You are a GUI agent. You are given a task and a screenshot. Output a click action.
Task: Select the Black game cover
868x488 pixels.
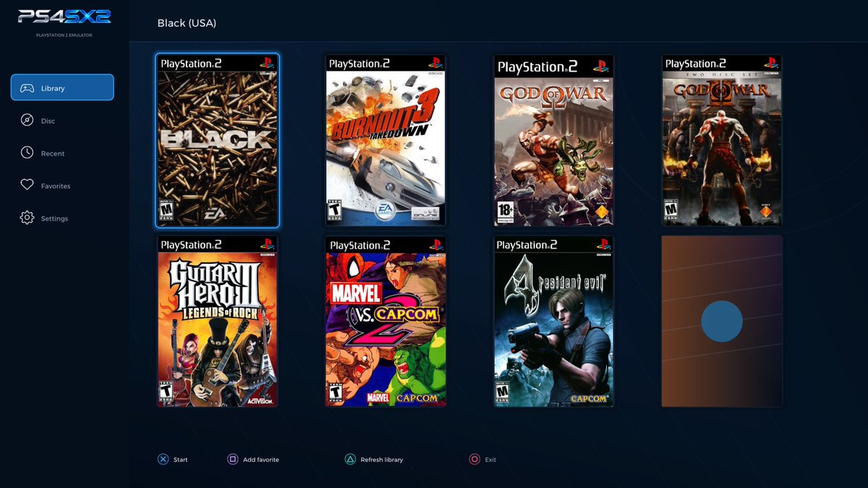(217, 140)
